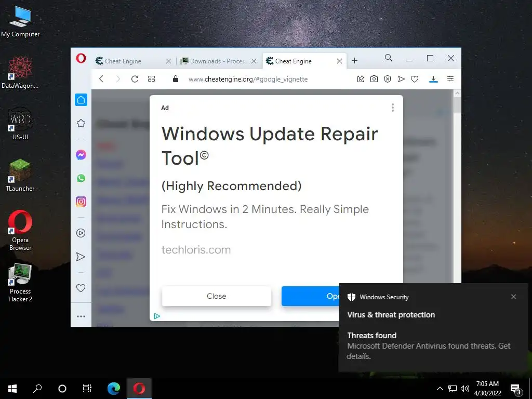The width and height of the screenshot is (532, 399).
Task: Click the padlock site security icon
Action: pyautogui.click(x=176, y=79)
